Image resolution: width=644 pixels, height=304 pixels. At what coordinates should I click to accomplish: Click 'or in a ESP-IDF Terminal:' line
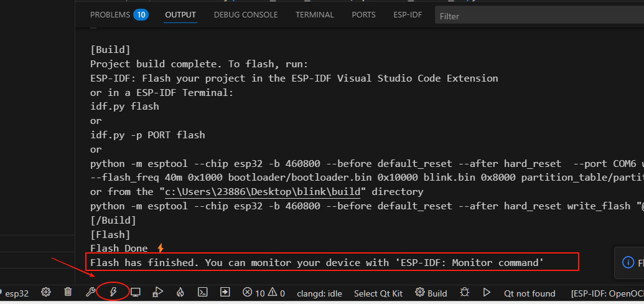(162, 93)
